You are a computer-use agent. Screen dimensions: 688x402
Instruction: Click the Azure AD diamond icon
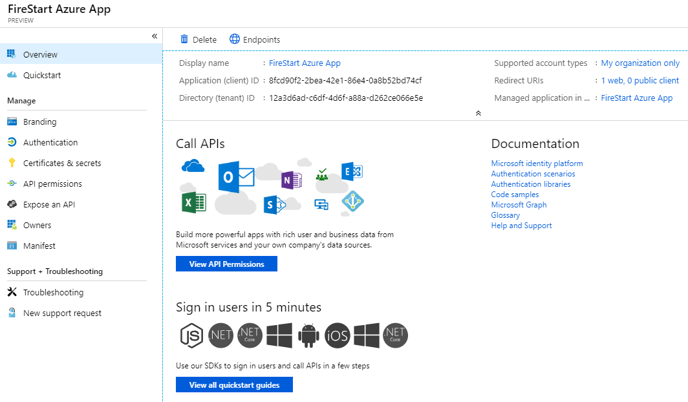[353, 201]
